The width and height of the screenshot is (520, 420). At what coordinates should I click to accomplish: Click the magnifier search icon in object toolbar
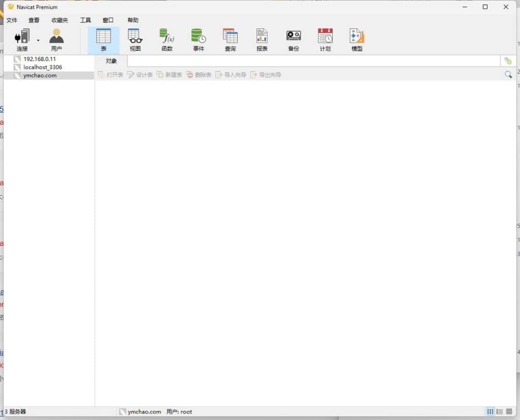click(x=508, y=75)
